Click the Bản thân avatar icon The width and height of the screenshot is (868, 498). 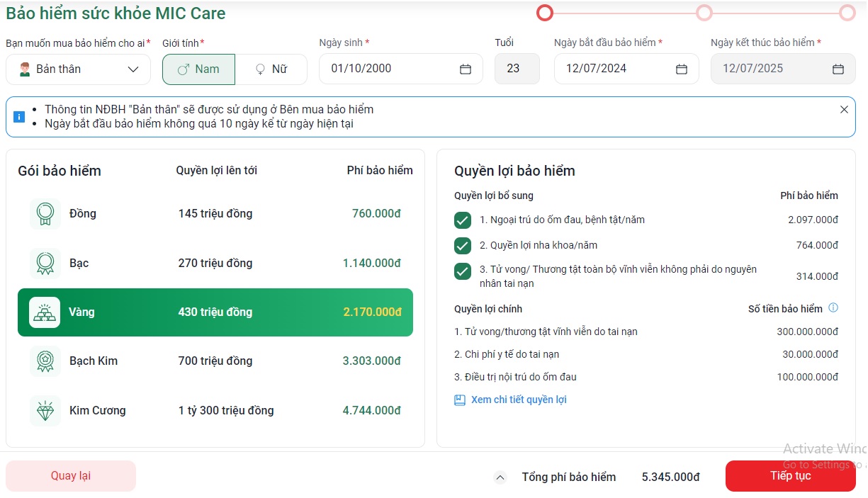point(25,69)
